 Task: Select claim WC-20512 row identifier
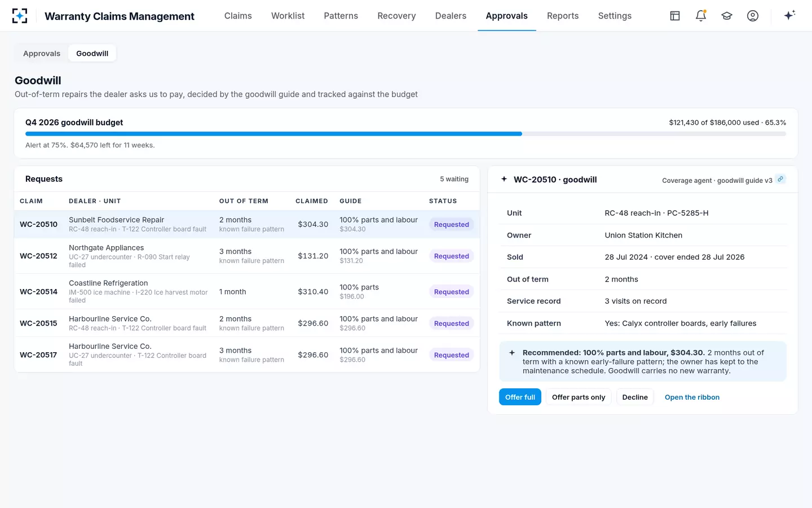pos(38,256)
